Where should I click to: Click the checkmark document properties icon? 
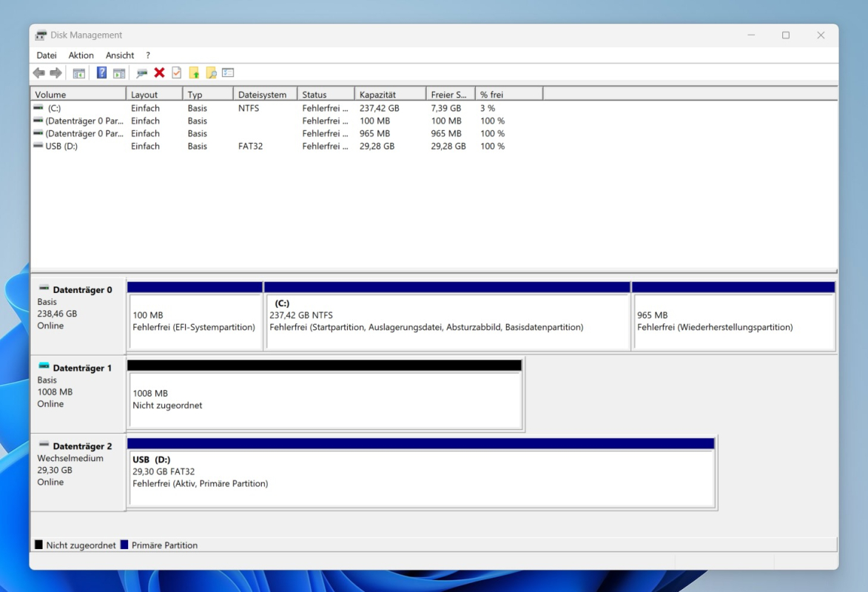[x=177, y=73]
